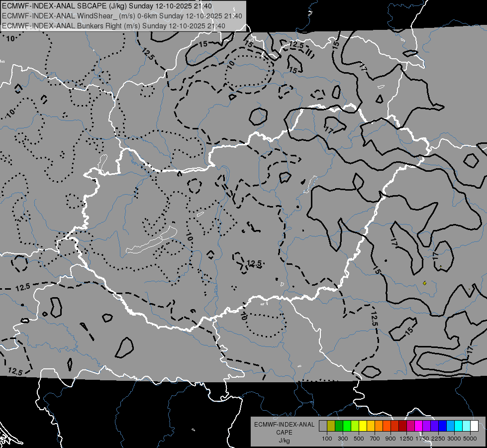Select the gray legend swatch below 100
The image size is (487, 448).
(x=323, y=426)
